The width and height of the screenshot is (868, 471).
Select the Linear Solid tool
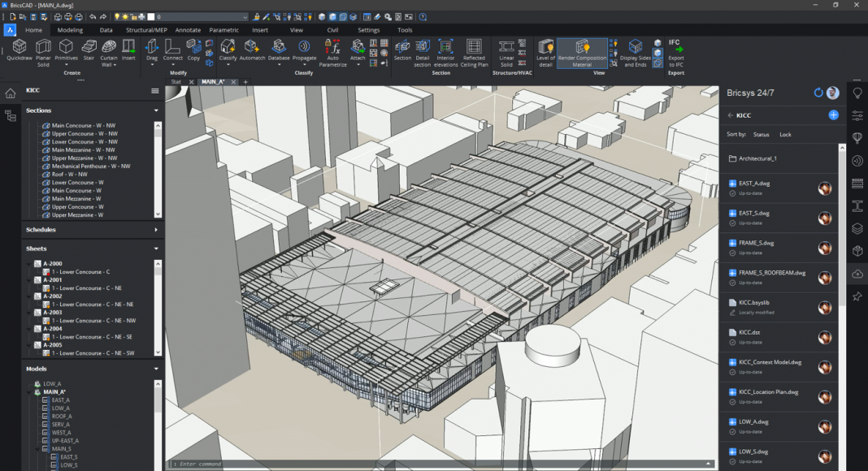click(x=506, y=48)
